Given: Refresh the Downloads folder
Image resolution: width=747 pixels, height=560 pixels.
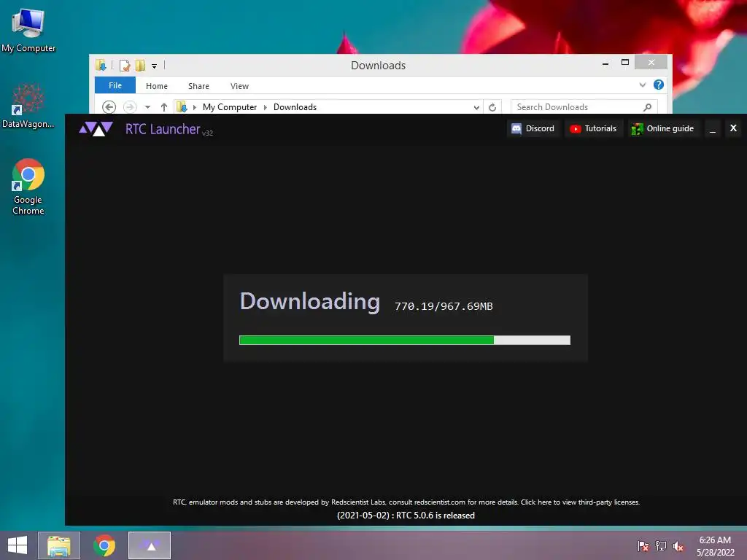Looking at the screenshot, I should (492, 107).
